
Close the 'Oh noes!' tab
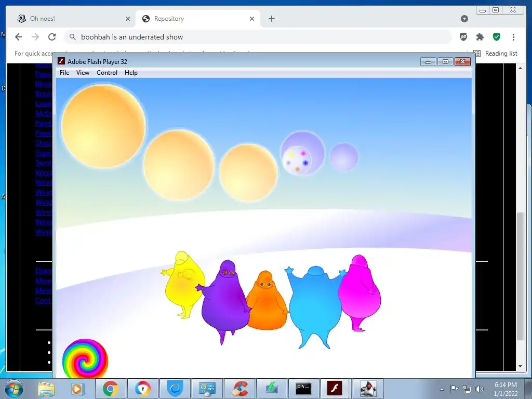128,19
